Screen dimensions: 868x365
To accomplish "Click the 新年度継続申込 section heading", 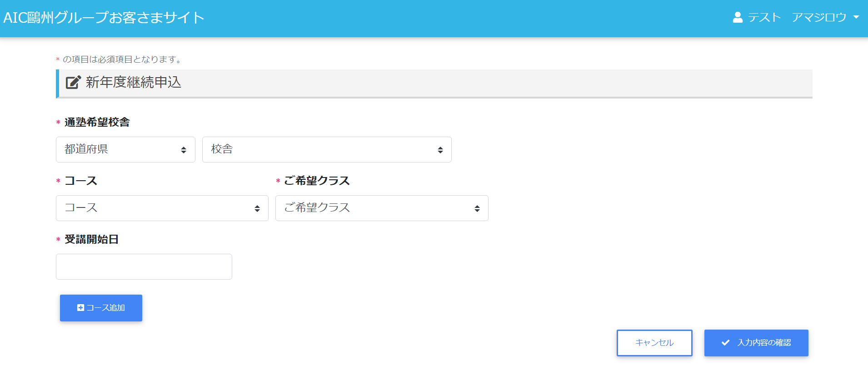I will pos(133,82).
